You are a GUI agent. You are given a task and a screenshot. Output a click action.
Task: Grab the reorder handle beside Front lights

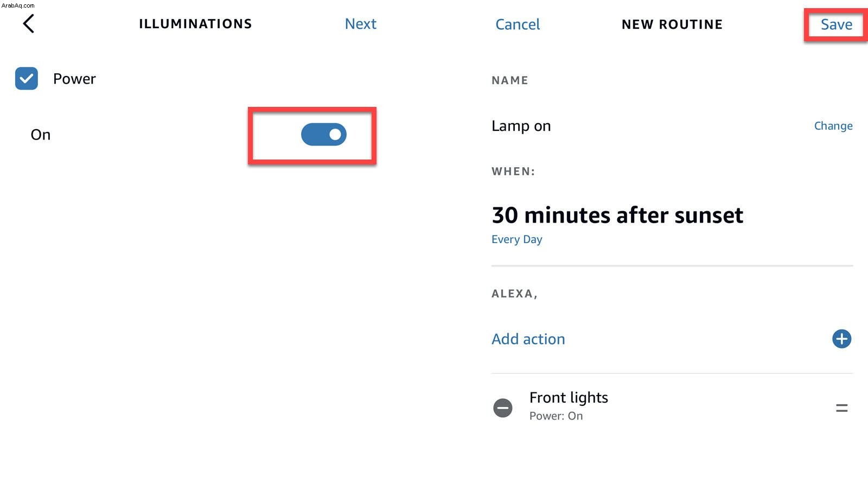(x=841, y=408)
